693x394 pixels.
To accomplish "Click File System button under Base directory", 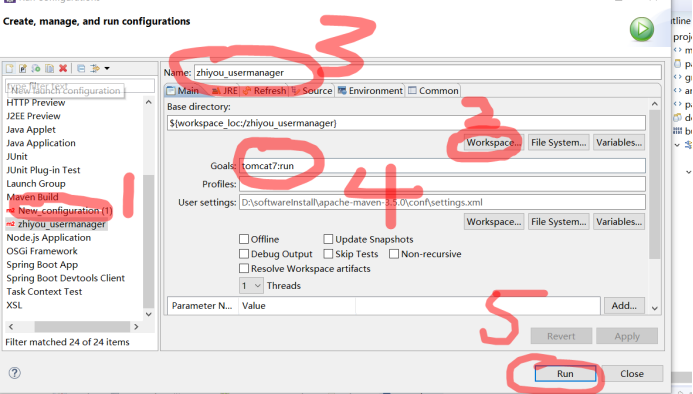I will (559, 142).
